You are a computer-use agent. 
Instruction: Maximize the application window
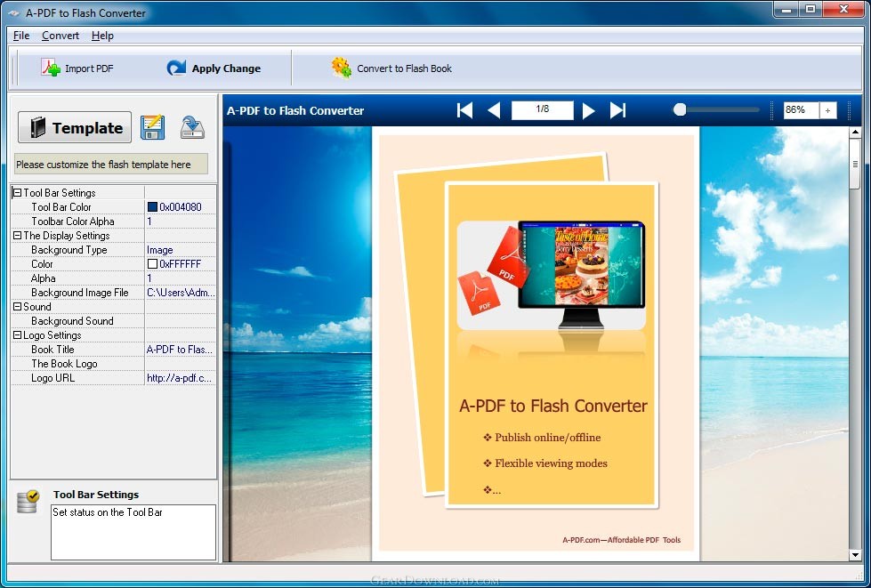811,9
